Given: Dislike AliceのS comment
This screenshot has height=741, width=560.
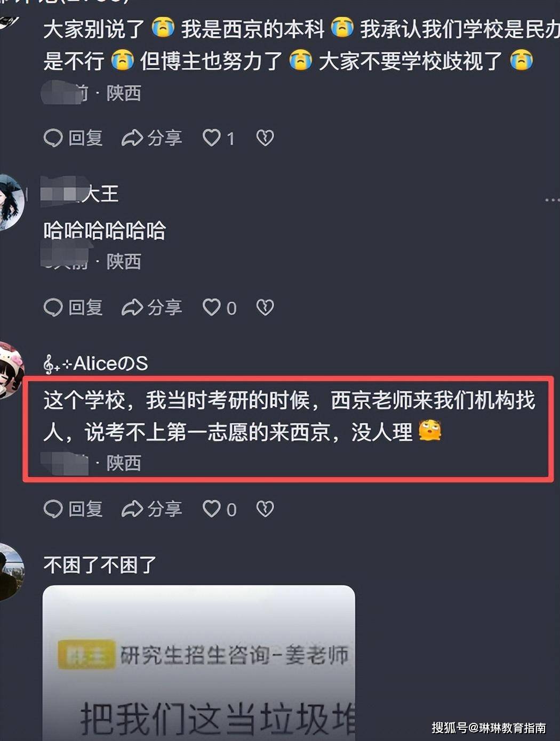Looking at the screenshot, I should tap(265, 509).
